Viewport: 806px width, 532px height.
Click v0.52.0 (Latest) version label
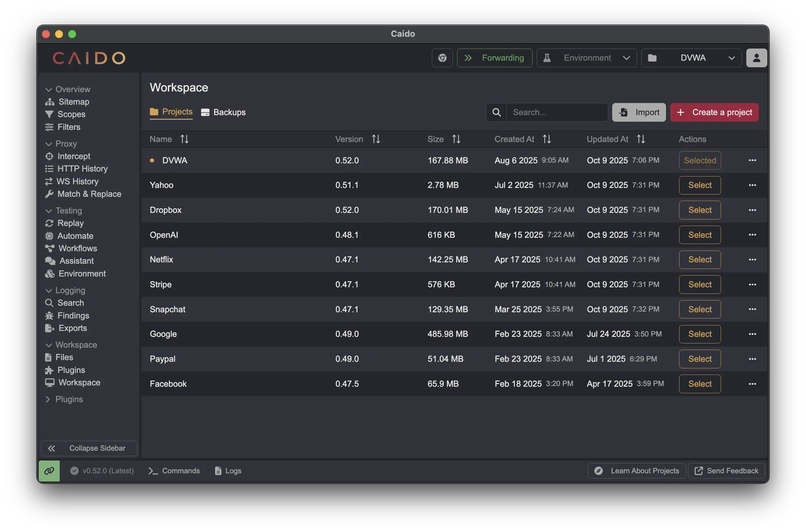pyautogui.click(x=102, y=471)
